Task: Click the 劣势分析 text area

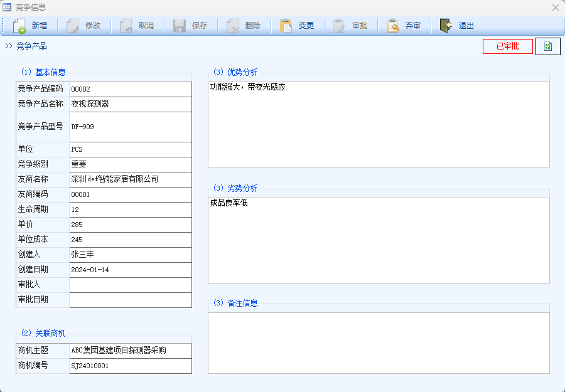Action: (x=379, y=240)
